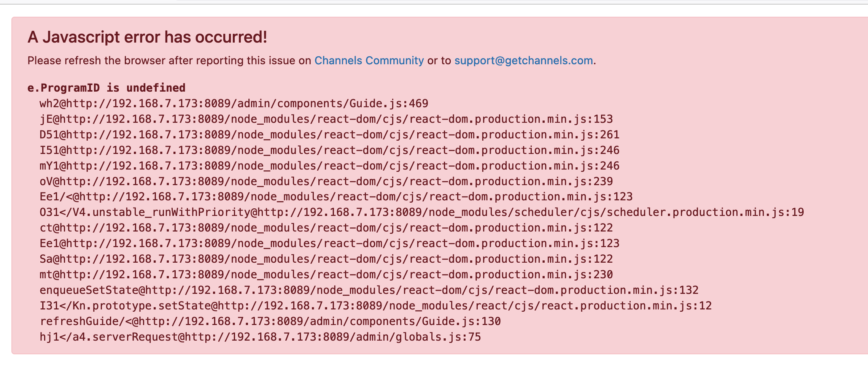Select the jE@ react-dom line ending :153

click(x=326, y=119)
